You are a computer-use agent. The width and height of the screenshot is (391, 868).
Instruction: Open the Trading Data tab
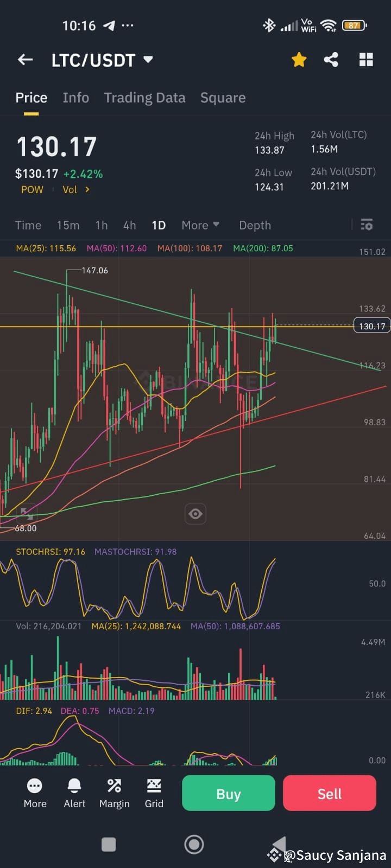(x=144, y=98)
